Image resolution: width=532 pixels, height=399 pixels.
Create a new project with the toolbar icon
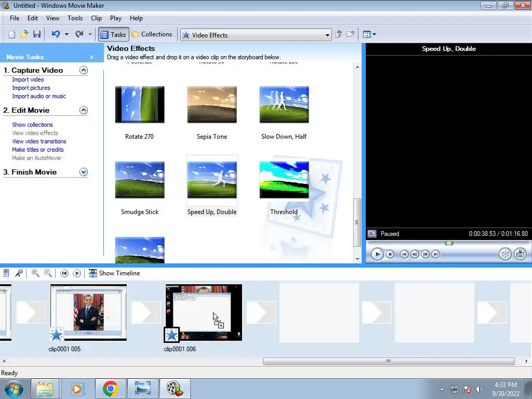[x=12, y=35]
